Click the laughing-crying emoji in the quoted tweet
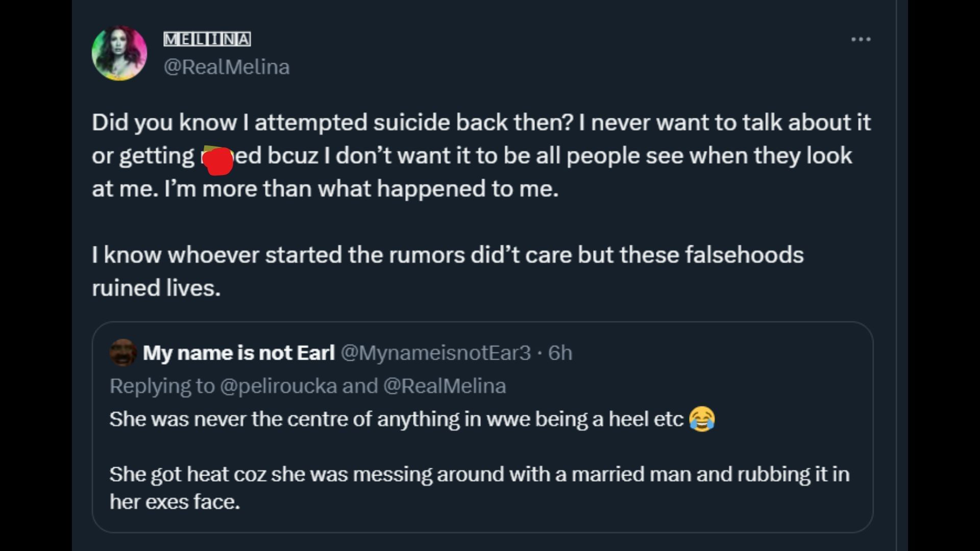 pyautogui.click(x=702, y=419)
